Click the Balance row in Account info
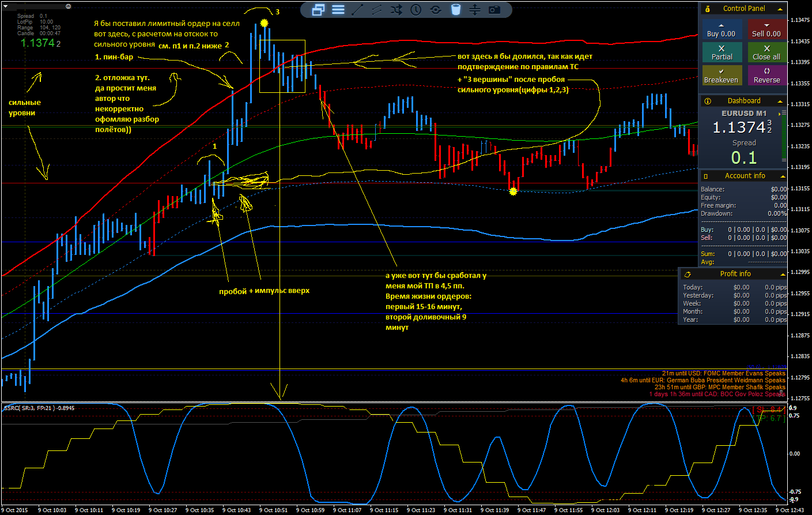Screen dimensions: 812x515 tap(743, 189)
